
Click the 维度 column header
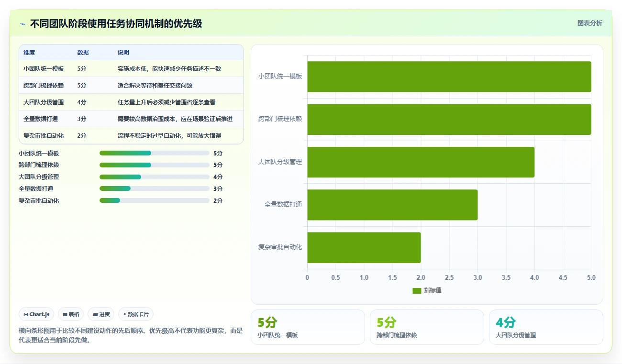[x=29, y=53]
